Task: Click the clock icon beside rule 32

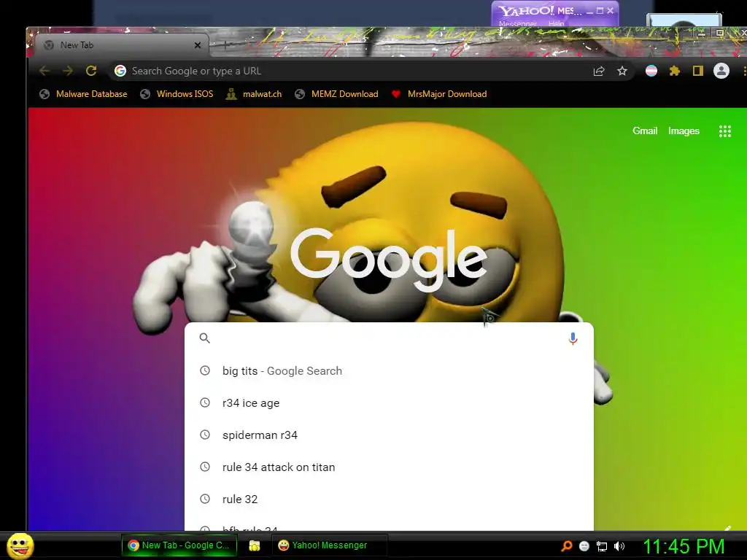Action: 205,499
